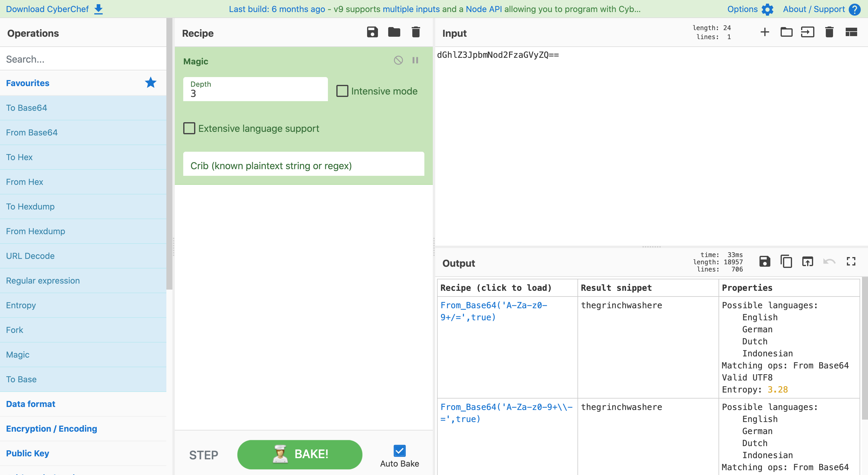Image resolution: width=868 pixels, height=475 pixels.
Task: Expand the Data format category
Action: [30, 404]
